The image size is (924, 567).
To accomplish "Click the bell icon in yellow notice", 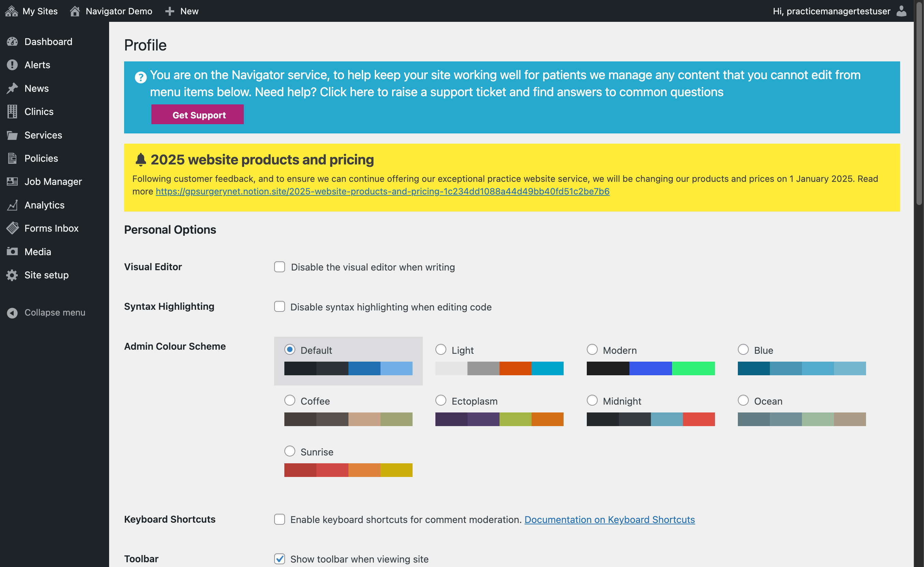I will click(140, 159).
